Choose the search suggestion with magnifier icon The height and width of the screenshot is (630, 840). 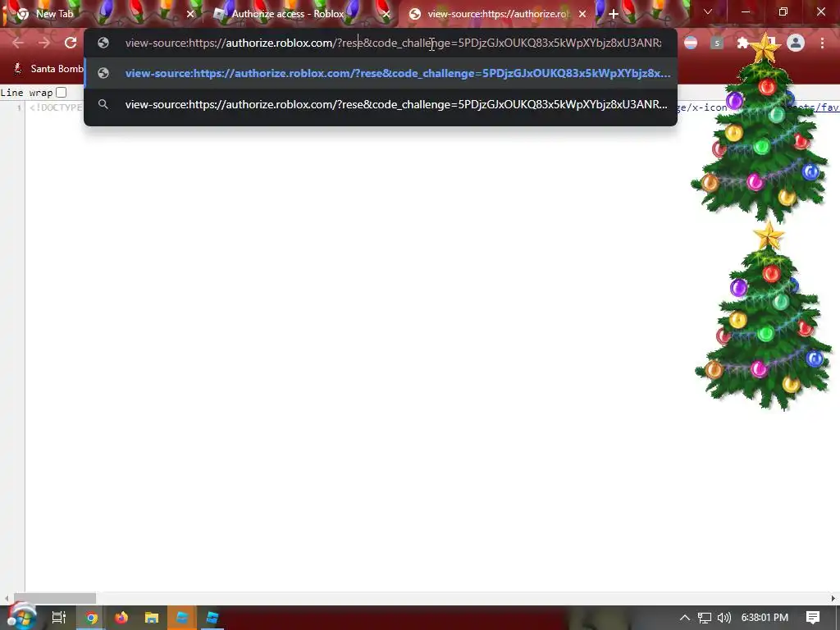[381, 104]
